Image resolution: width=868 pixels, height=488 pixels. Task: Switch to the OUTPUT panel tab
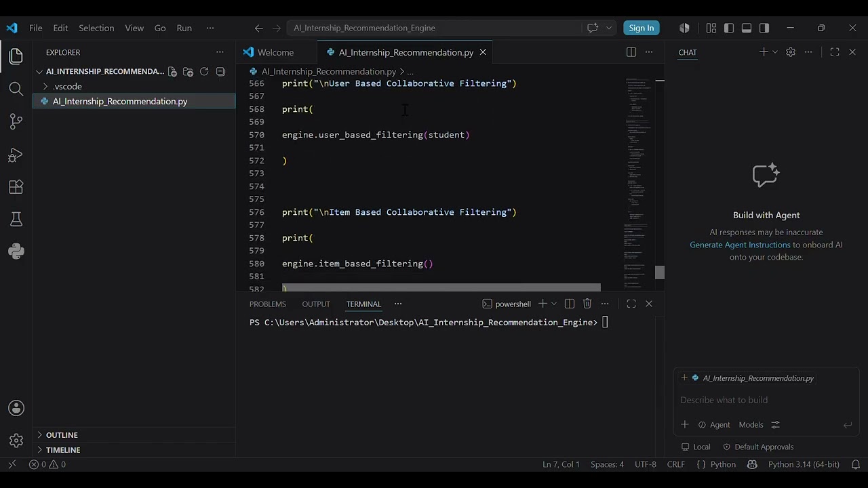(x=316, y=304)
